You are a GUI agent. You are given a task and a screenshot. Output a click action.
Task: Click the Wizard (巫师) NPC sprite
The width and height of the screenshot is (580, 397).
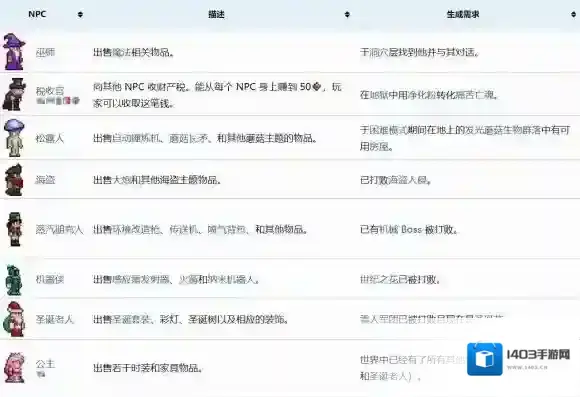14,51
